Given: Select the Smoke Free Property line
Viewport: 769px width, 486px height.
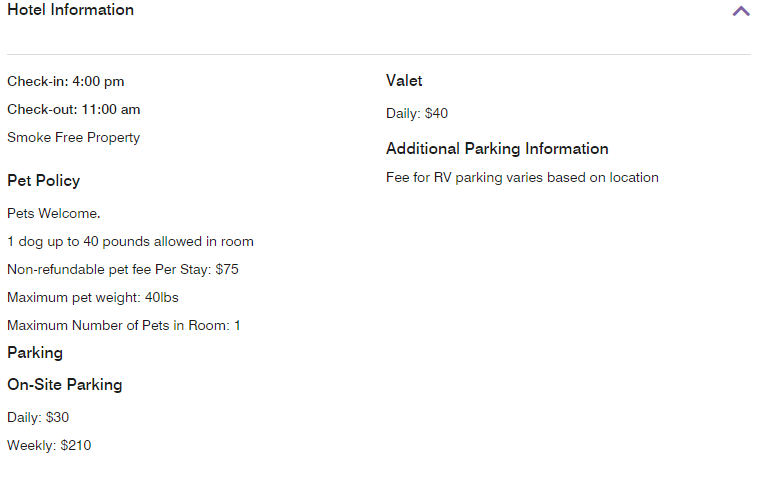Looking at the screenshot, I should (73, 138).
